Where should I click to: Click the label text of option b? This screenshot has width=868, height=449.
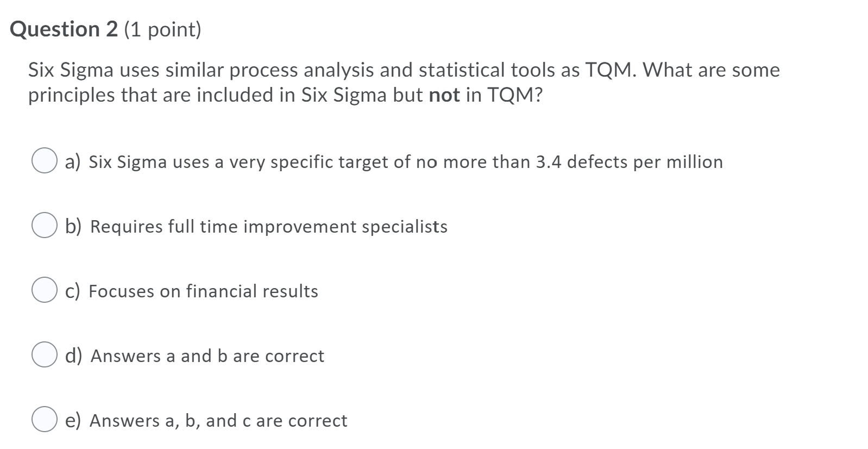[255, 227]
